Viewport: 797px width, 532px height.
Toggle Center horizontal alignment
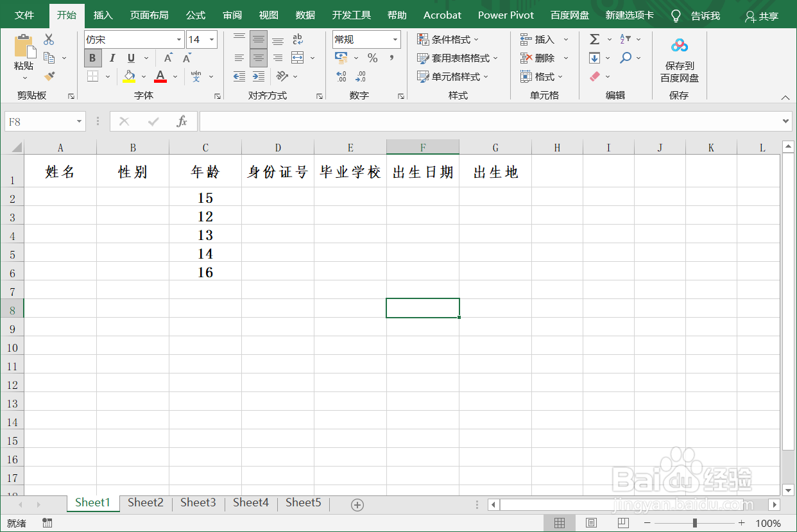[259, 58]
